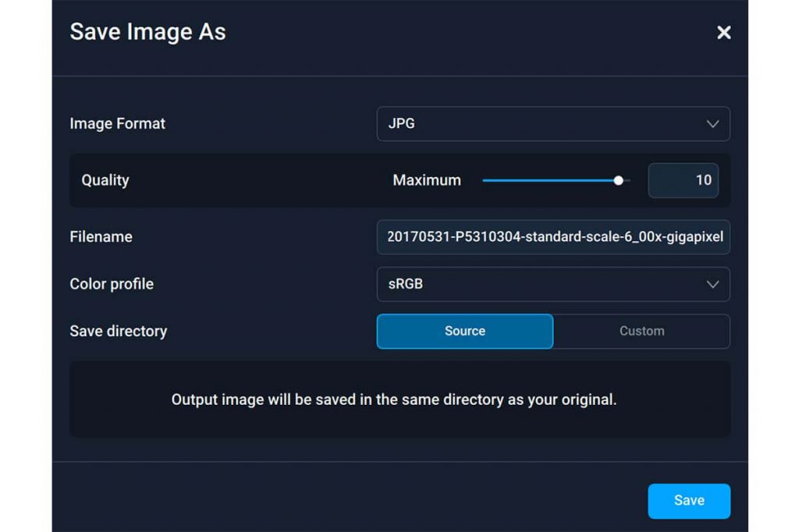
Task: Click the 'Save Image As' dialog title
Action: [x=147, y=32]
